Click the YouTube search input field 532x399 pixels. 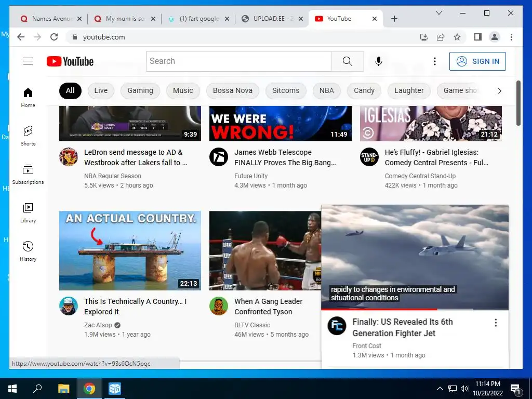point(238,61)
